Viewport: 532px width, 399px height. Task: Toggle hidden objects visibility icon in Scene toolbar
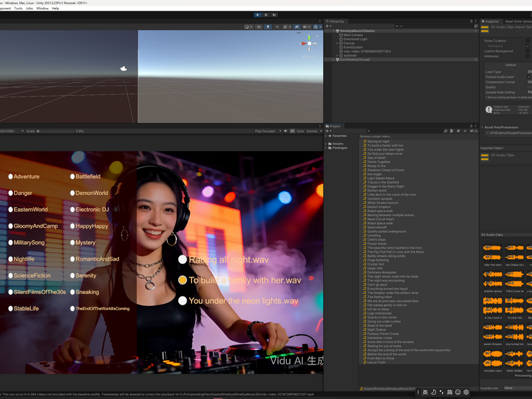297,27
